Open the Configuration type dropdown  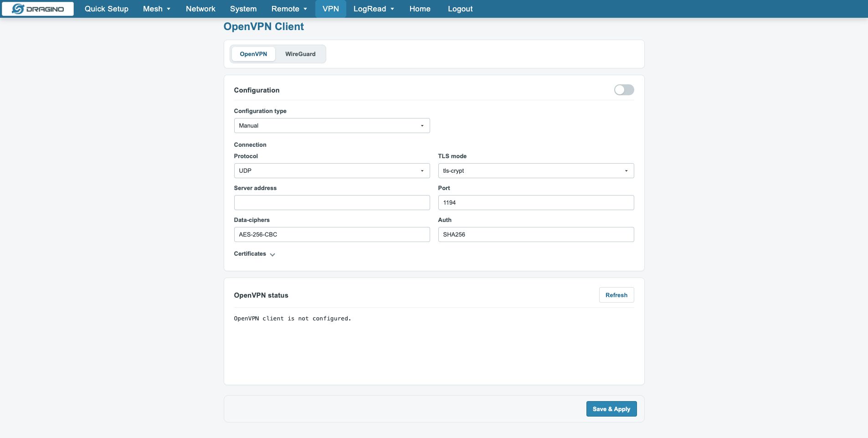click(x=332, y=125)
